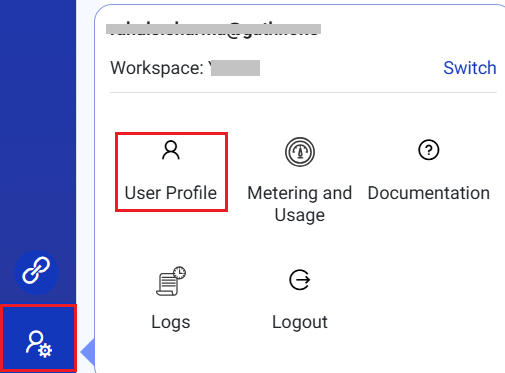The image size is (505, 373).
Task: Open the User Profile option
Action: tap(171, 172)
